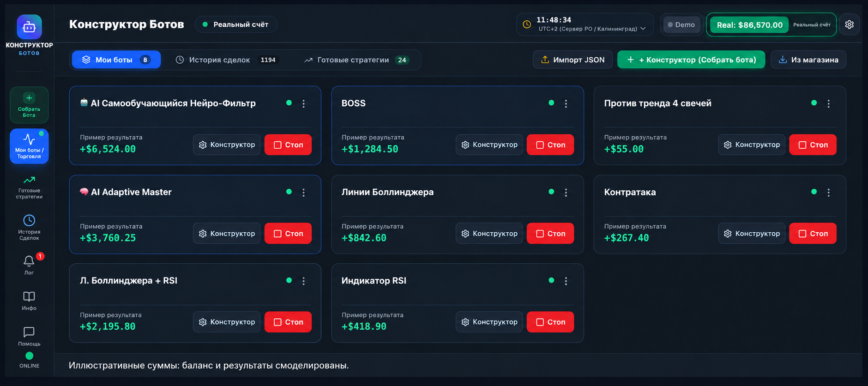Viewport: 868px width, 386px height.
Task: Open three-dot menu for Против тренда 4 свечей
Action: click(x=829, y=104)
